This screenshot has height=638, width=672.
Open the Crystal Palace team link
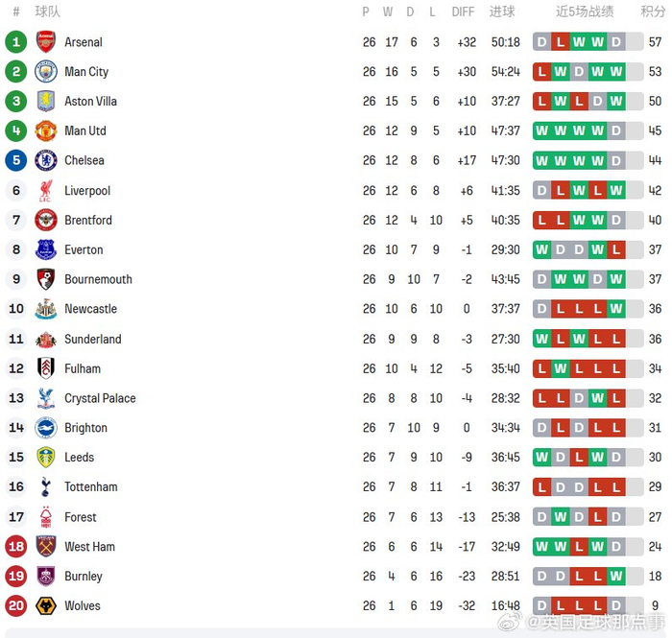pyautogui.click(x=100, y=398)
